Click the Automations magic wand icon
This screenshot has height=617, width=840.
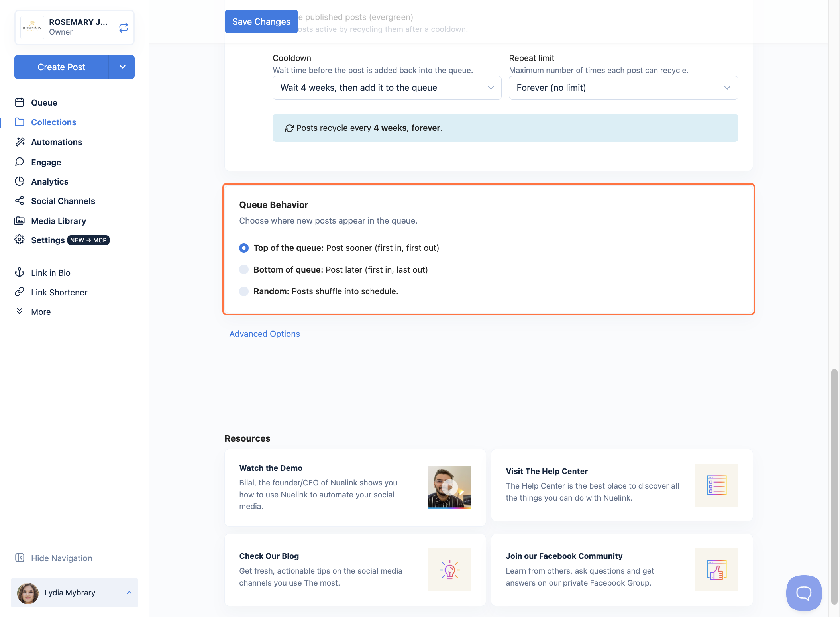20,142
